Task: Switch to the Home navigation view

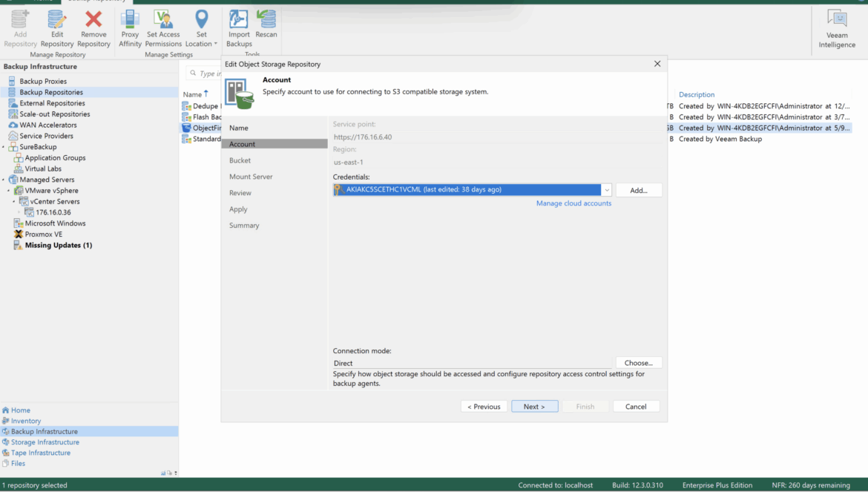Action: click(21, 410)
